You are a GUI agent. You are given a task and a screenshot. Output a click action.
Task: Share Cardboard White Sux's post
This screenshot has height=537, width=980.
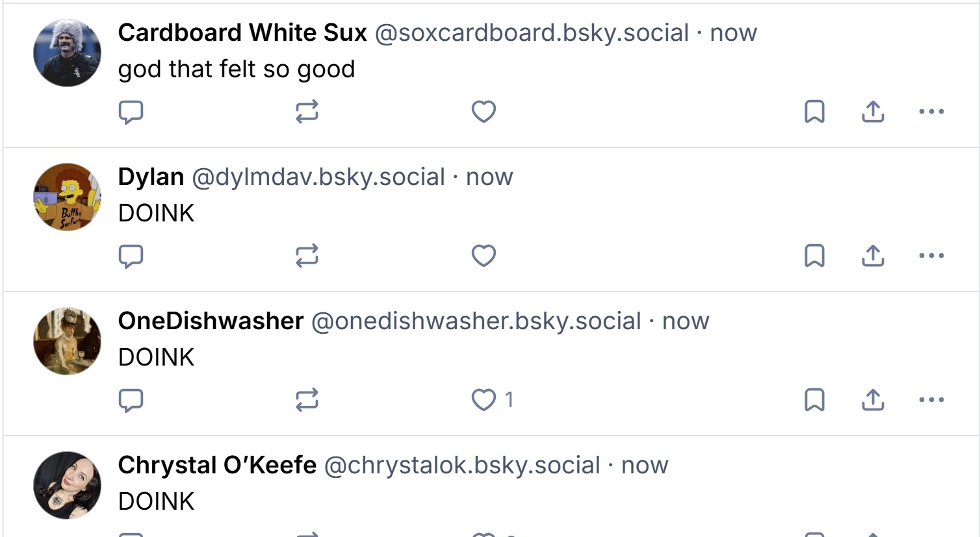tap(873, 112)
